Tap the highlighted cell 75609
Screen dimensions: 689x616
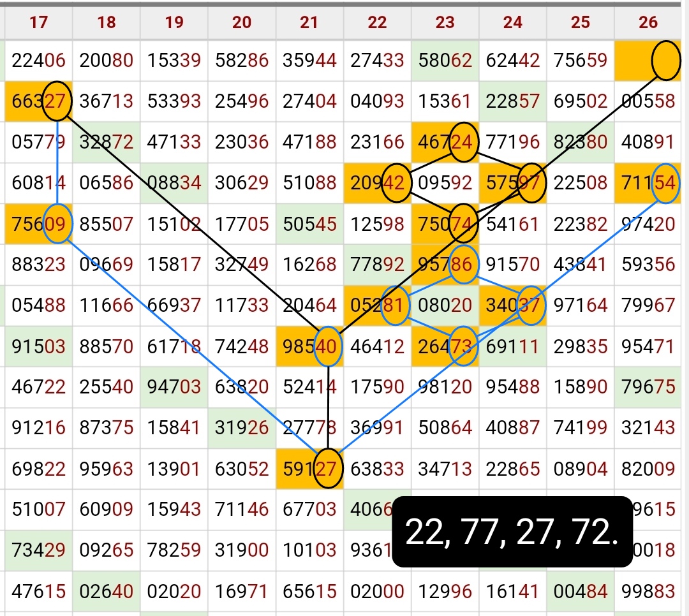click(x=39, y=224)
